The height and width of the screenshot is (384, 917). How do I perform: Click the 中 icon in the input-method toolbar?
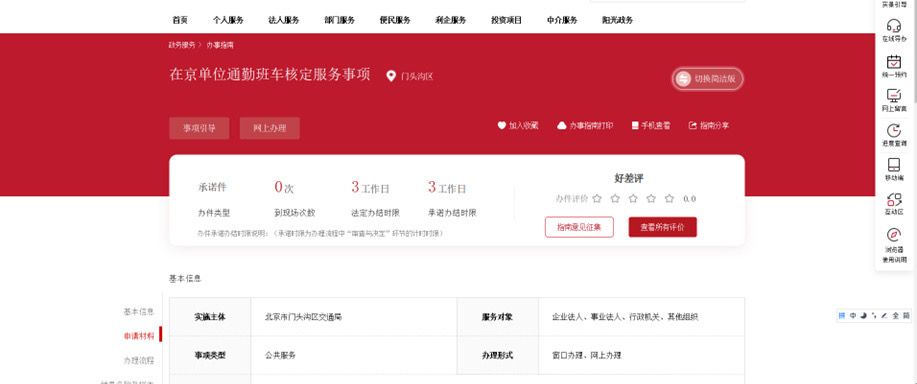click(853, 316)
